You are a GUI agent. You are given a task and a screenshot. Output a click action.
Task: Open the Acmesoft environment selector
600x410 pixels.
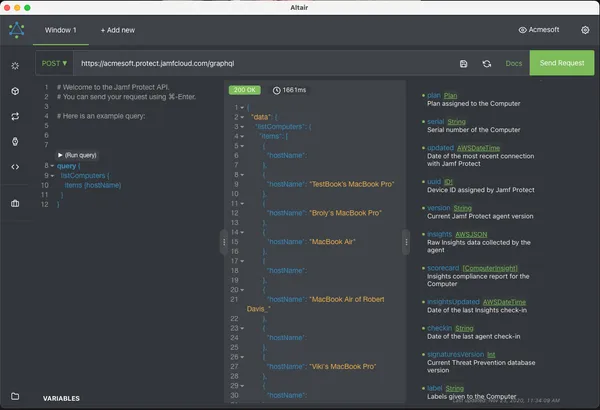coord(539,30)
